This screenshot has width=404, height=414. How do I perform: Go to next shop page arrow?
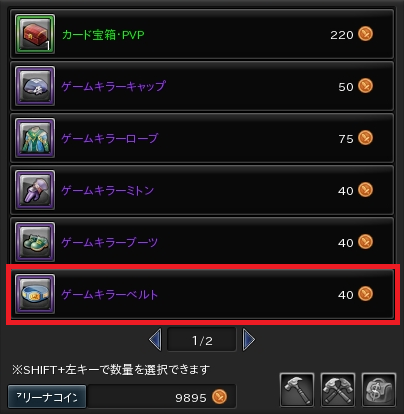point(249,340)
